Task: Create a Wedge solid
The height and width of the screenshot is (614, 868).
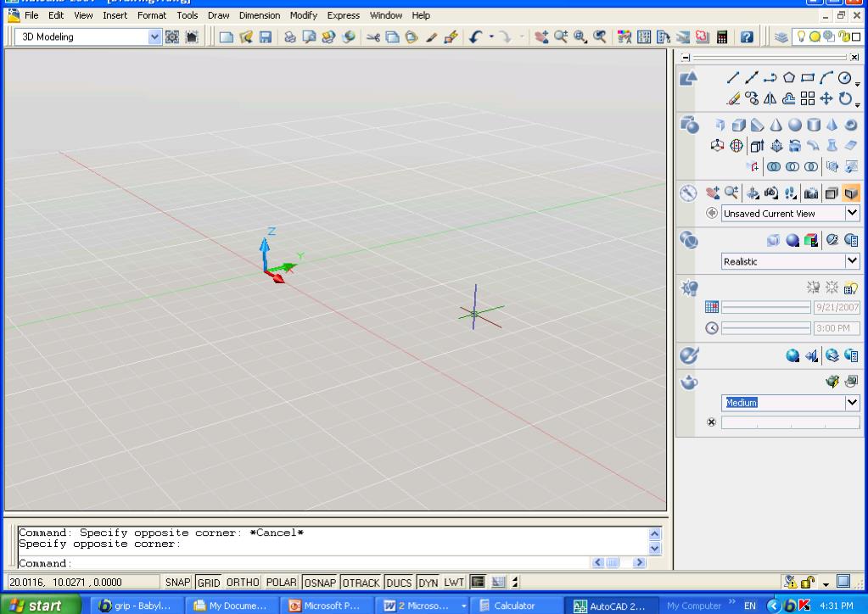Action: tap(758, 125)
